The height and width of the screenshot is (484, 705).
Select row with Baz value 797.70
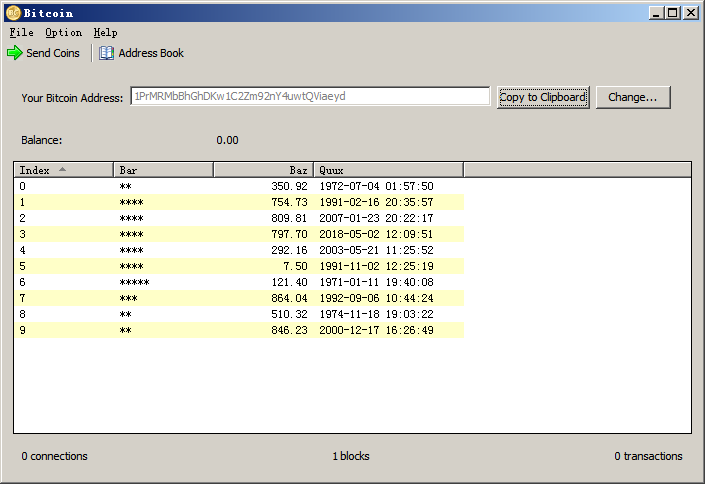(x=239, y=234)
